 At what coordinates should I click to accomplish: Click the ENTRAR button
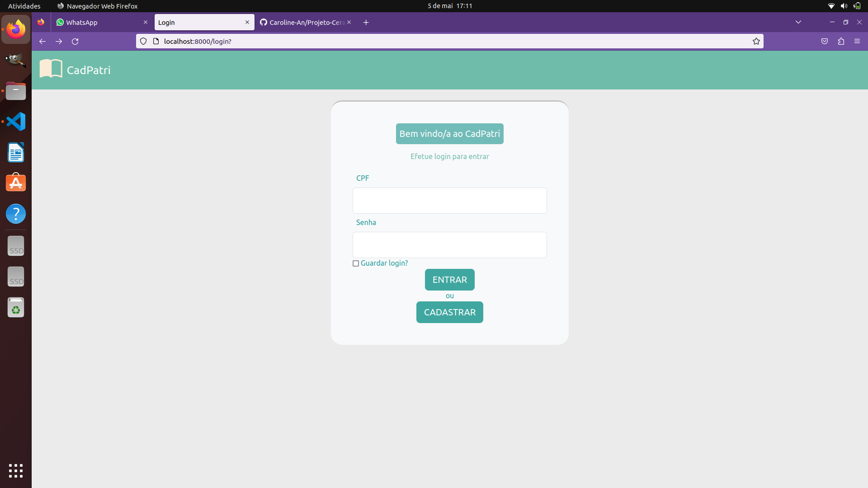coord(450,280)
